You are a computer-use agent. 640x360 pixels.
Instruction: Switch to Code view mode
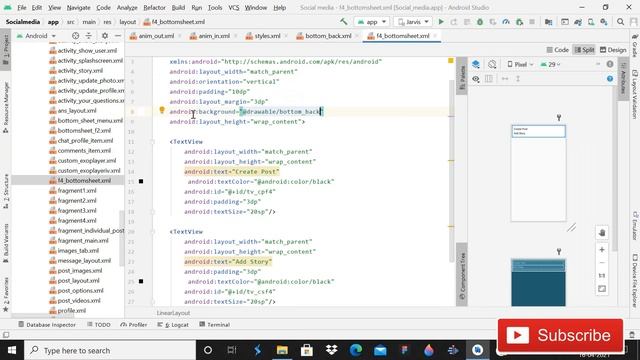point(558,50)
